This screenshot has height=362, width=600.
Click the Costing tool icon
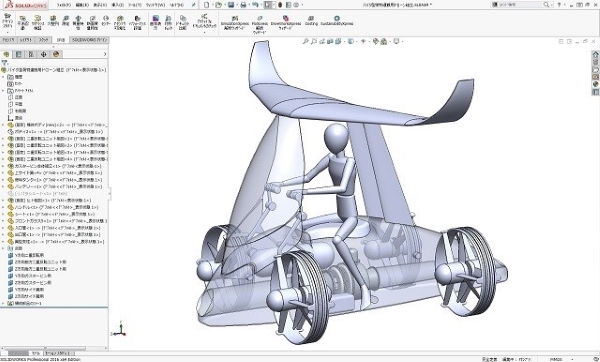pos(311,21)
